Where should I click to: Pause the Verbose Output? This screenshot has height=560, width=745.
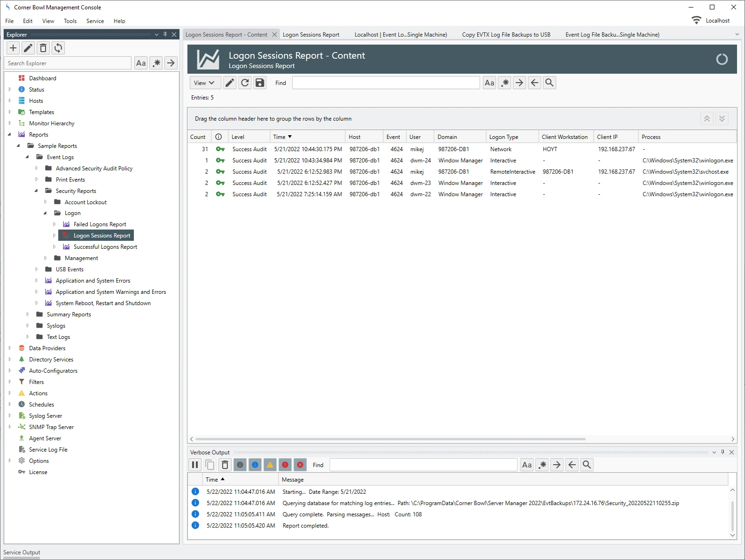click(x=195, y=465)
